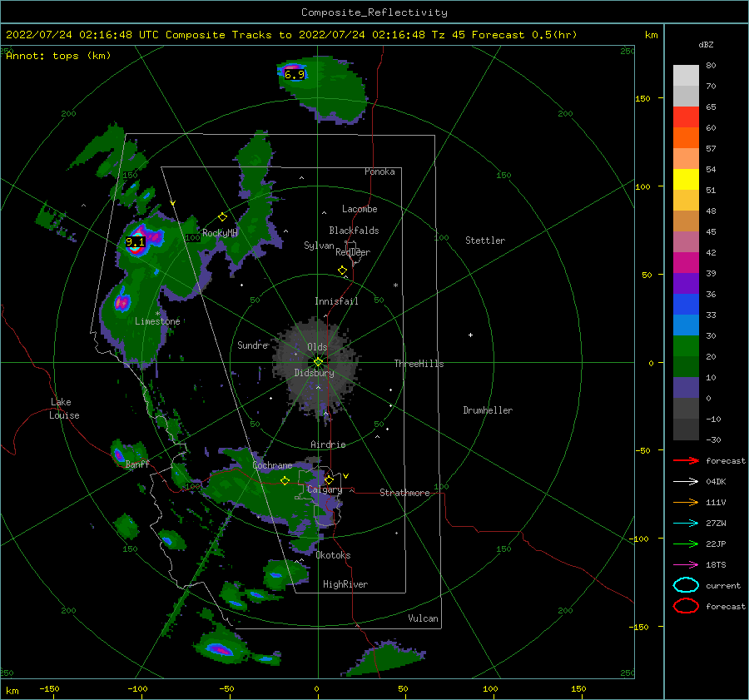Click the Lacombe town label

coord(360,209)
